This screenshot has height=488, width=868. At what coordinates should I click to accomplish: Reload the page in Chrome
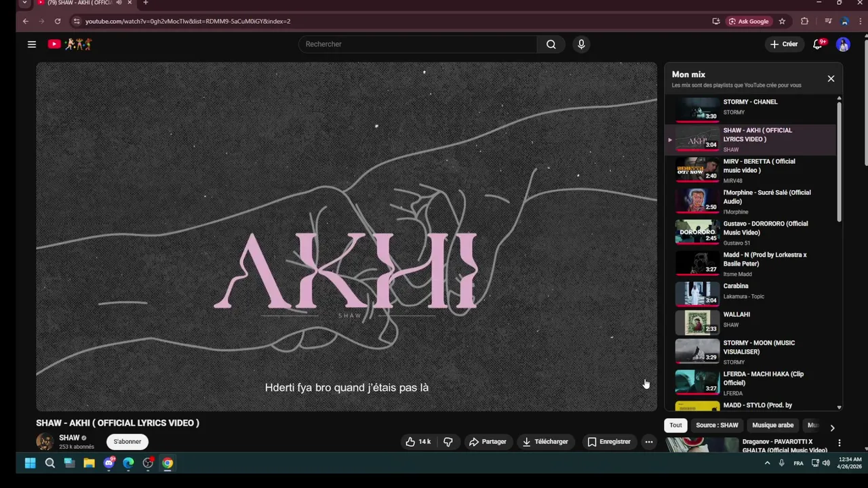pos(57,21)
